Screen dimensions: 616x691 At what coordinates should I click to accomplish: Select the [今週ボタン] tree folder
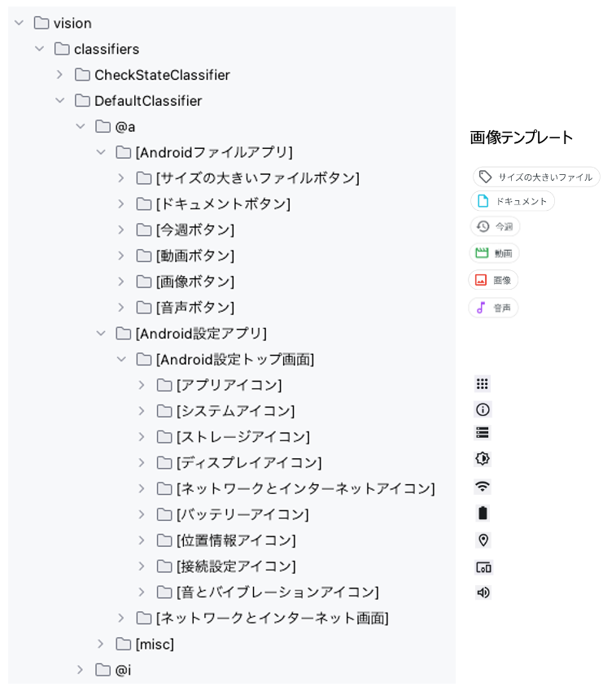pos(186,230)
